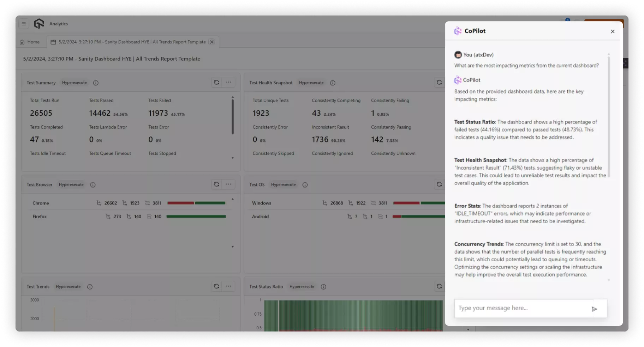
Task: Send the CoPilot message
Action: point(594,309)
